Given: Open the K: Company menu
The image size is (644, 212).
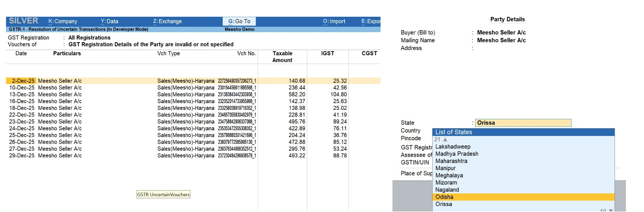Looking at the screenshot, I should click(63, 21).
